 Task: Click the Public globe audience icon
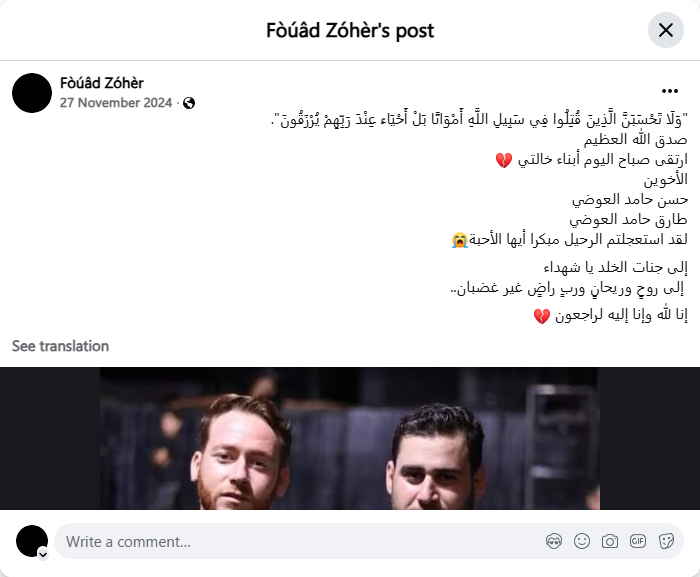point(189,103)
